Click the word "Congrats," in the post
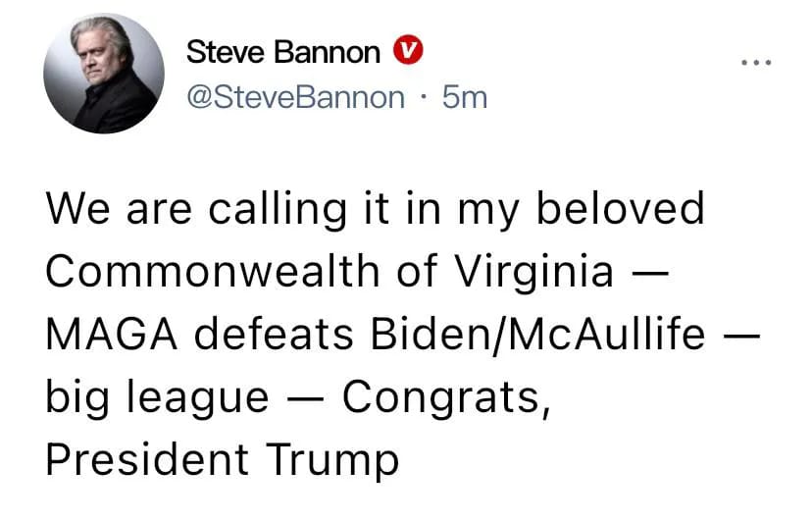 [442, 397]
